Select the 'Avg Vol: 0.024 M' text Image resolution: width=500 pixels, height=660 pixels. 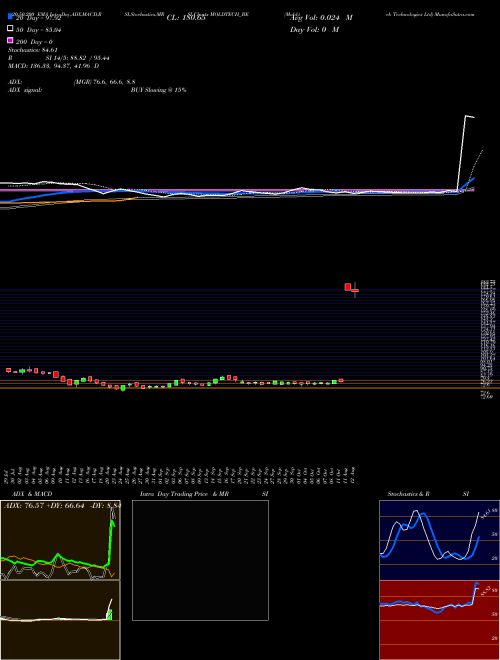pos(322,18)
